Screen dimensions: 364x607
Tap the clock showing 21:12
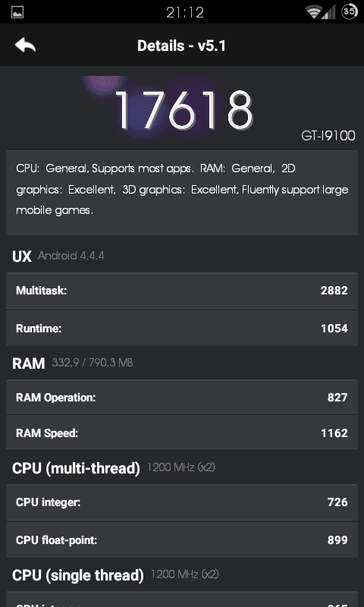(x=185, y=12)
